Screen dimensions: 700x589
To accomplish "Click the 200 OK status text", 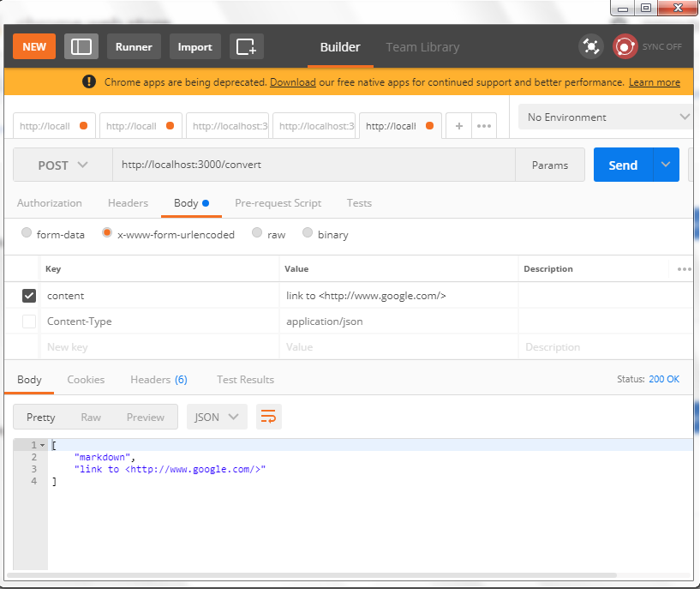I will coord(664,379).
